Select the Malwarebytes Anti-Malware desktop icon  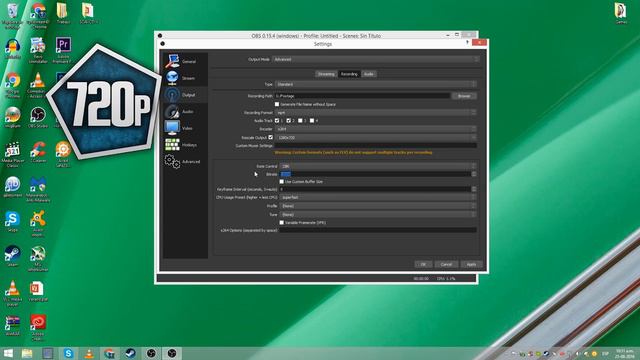point(38,189)
